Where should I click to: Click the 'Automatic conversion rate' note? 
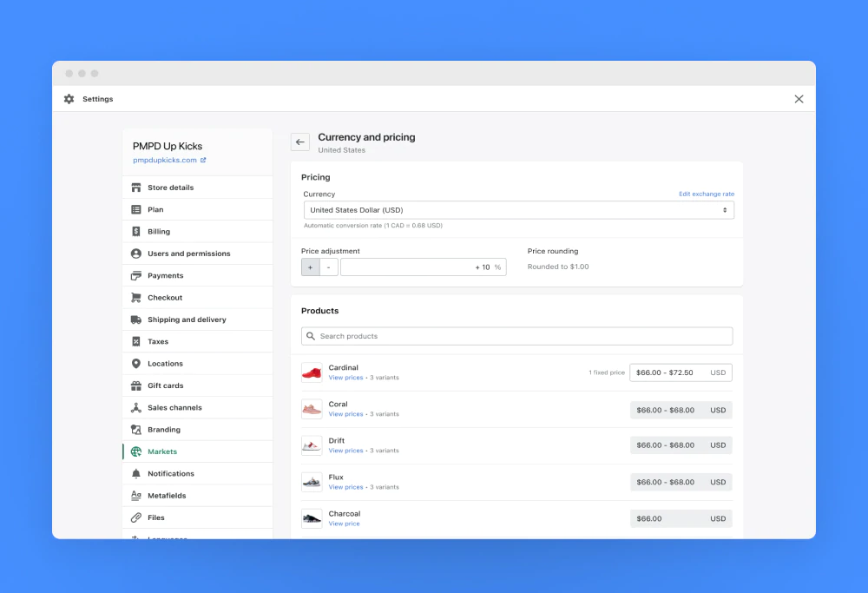tap(373, 226)
